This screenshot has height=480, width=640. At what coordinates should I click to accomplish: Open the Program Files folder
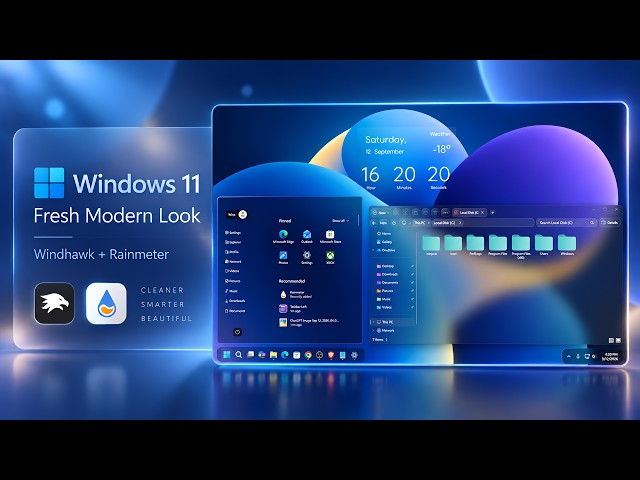pos(498,245)
